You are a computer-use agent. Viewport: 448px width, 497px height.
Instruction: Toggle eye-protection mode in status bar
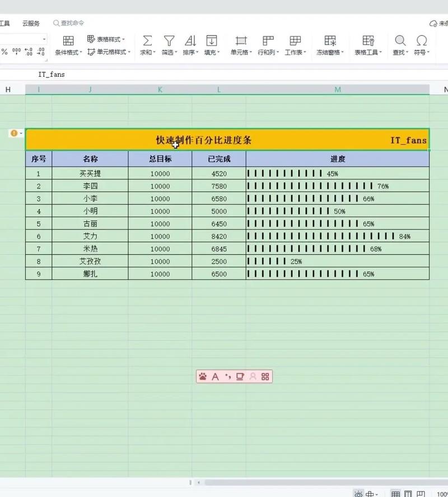click(359, 494)
